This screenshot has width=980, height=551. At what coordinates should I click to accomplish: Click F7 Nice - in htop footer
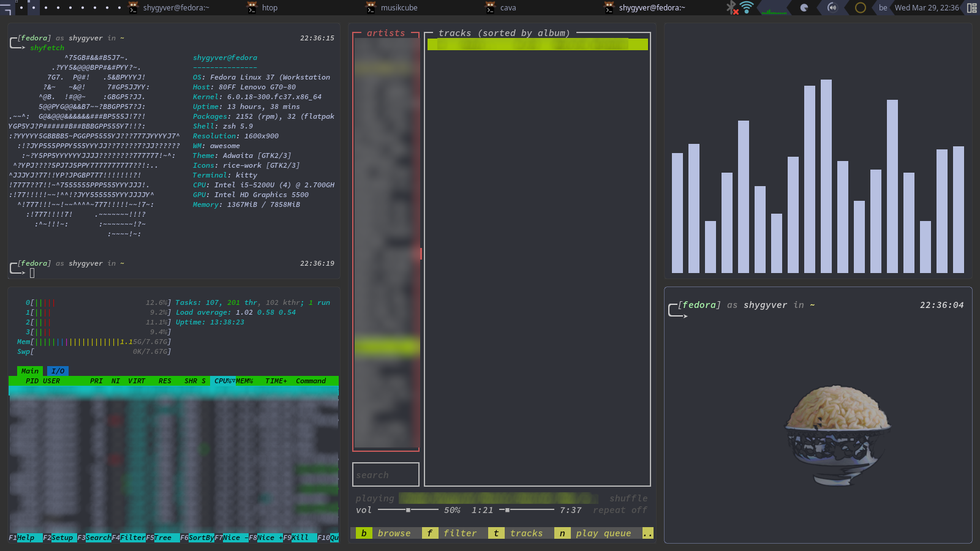point(232,538)
